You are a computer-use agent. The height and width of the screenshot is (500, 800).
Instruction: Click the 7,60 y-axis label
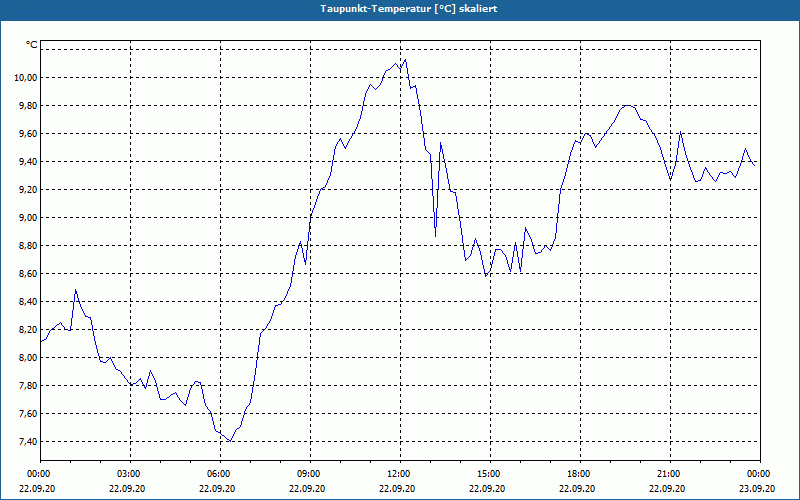coord(28,414)
